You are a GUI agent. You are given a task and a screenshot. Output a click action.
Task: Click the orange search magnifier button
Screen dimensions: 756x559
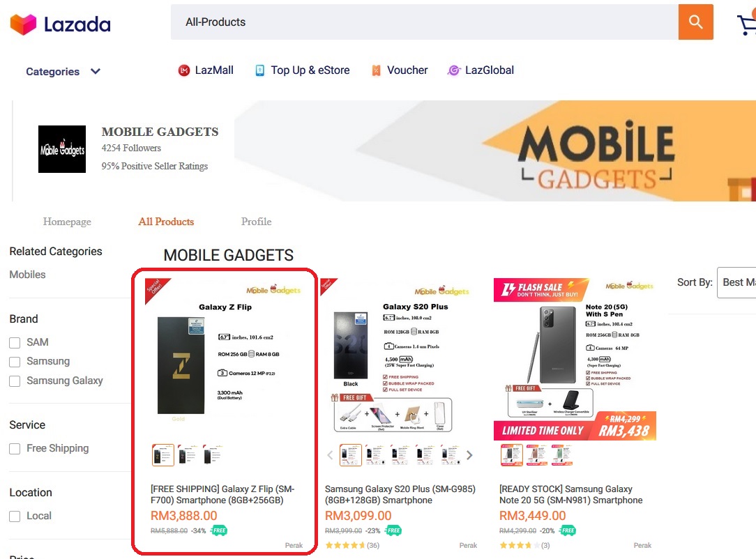pos(695,22)
